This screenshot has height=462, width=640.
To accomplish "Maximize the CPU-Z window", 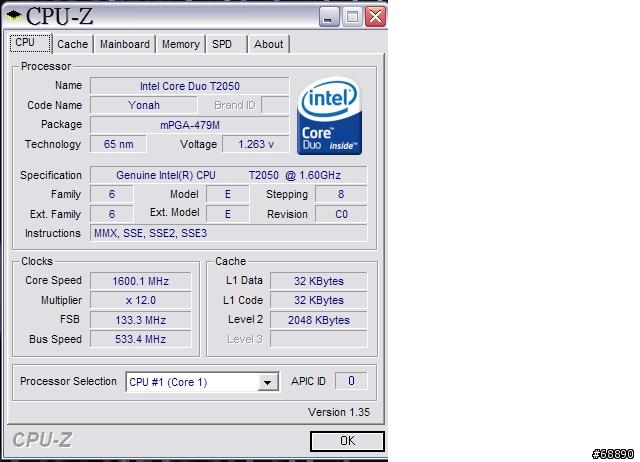I will pyautogui.click(x=352, y=17).
